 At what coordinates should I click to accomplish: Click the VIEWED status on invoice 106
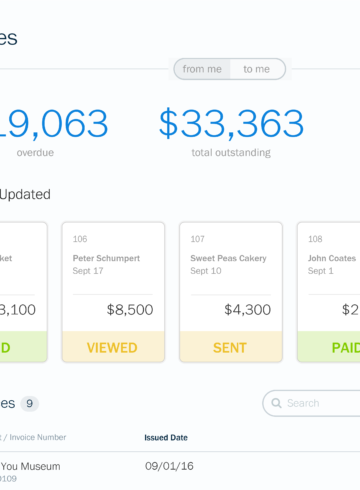112,347
